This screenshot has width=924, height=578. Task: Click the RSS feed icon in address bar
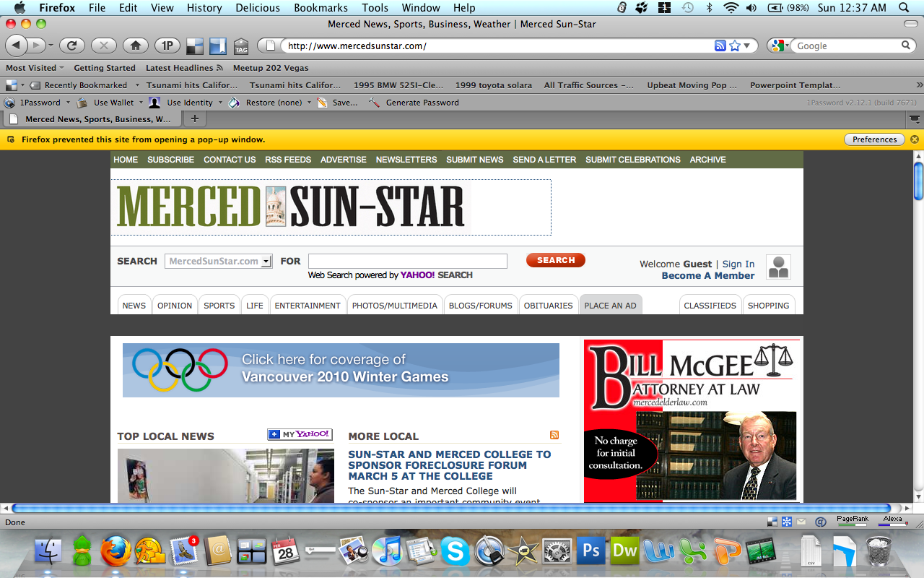[x=720, y=46]
